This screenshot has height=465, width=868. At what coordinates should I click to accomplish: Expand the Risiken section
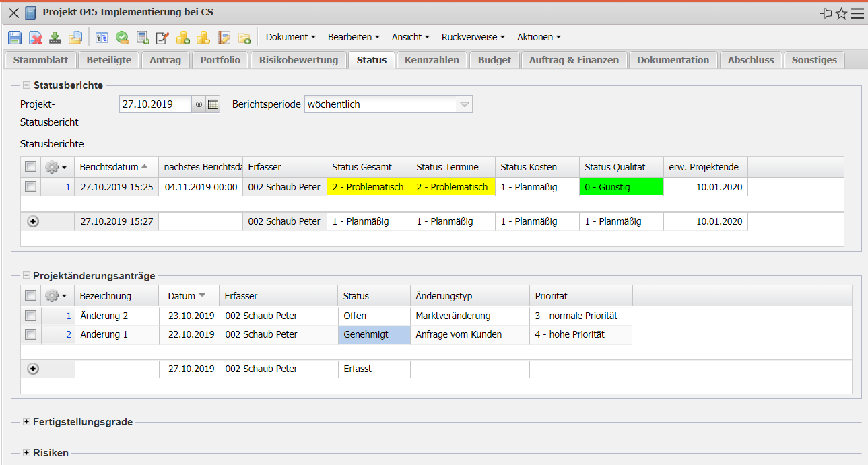[x=27, y=453]
